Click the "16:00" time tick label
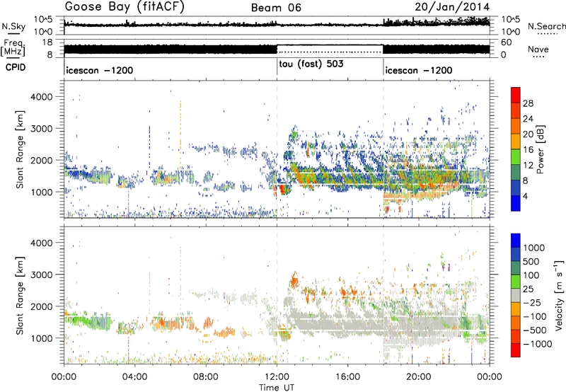Image resolution: width=566 pixels, height=392 pixels. click(347, 377)
